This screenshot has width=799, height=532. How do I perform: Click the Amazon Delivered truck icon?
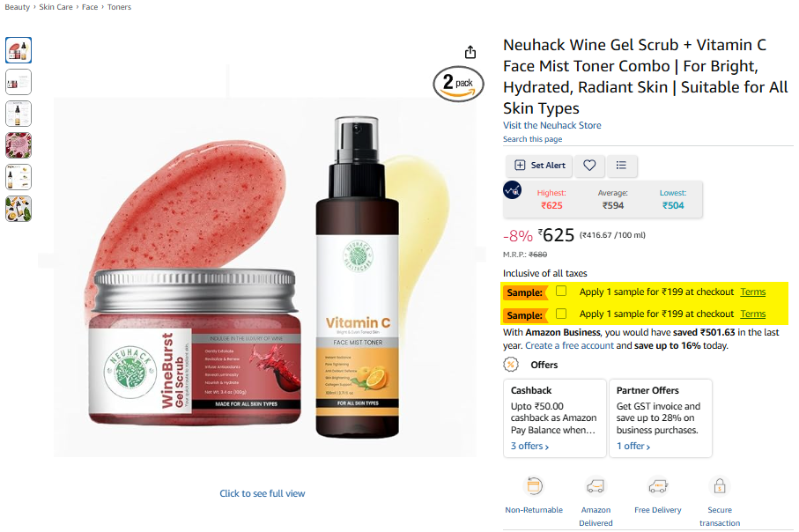[x=596, y=486]
